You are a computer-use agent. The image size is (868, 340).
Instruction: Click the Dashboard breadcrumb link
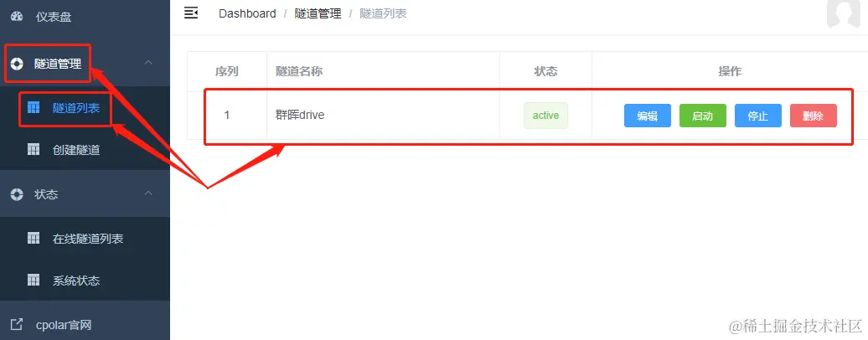[x=247, y=14]
